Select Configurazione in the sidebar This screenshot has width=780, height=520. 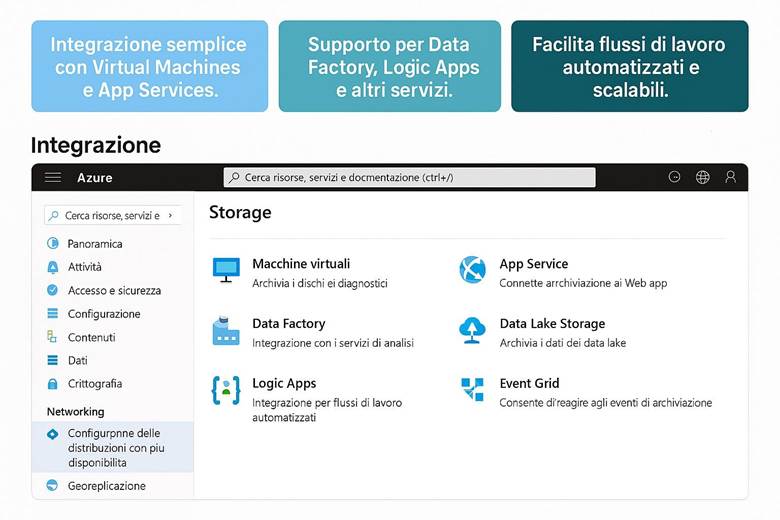(x=104, y=314)
